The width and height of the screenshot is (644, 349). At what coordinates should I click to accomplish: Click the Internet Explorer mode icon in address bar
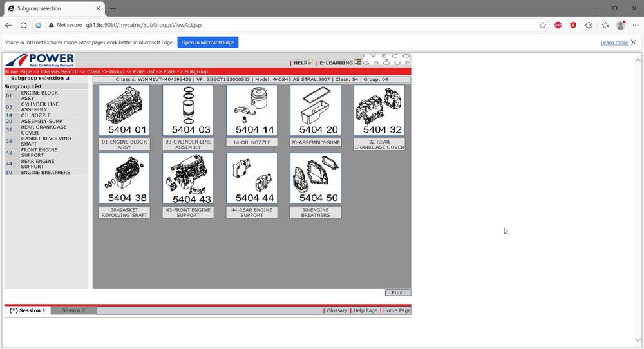[38, 25]
